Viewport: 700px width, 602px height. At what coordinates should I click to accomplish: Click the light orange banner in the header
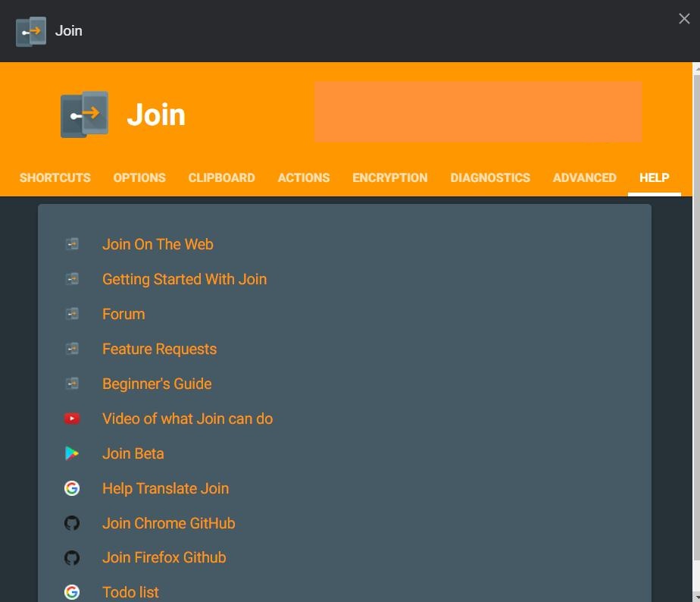tap(478, 112)
